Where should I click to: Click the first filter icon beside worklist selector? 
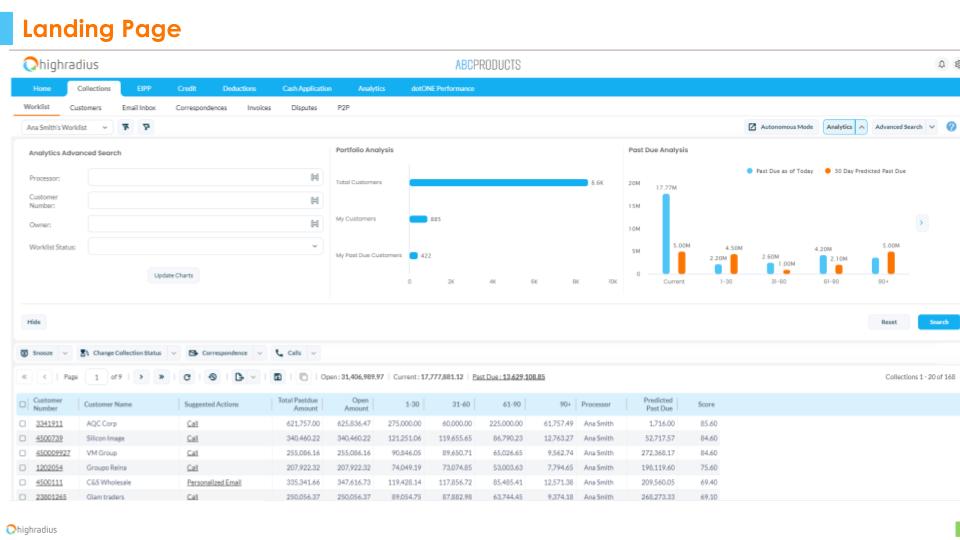(126, 127)
